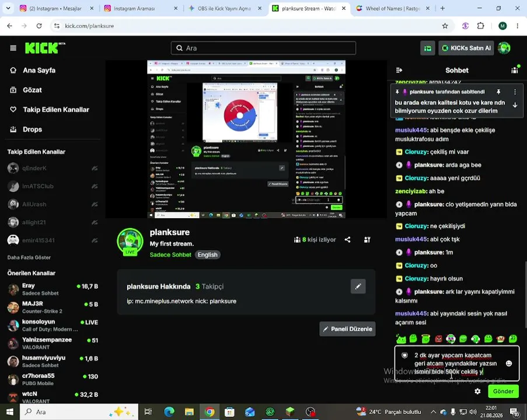Show hidden system tray icons

433,412
